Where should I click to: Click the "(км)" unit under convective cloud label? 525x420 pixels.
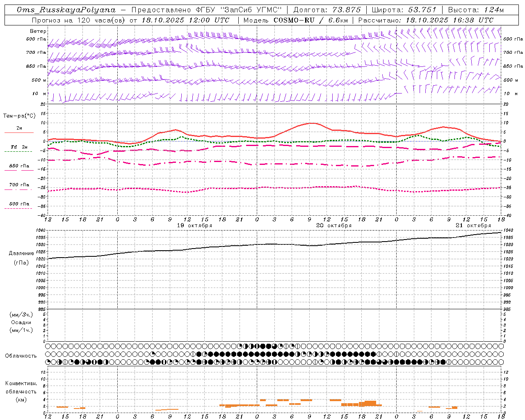(x=21, y=399)
